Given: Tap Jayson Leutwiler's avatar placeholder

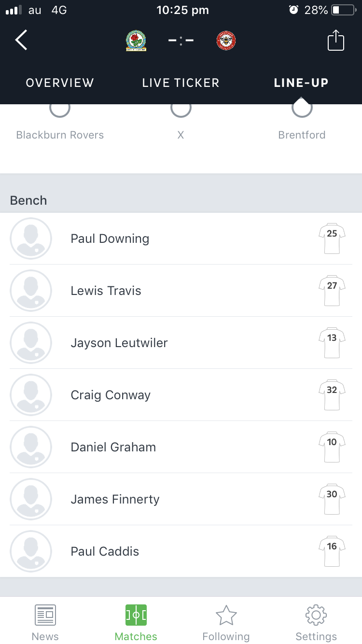Looking at the screenshot, I should 31,343.
